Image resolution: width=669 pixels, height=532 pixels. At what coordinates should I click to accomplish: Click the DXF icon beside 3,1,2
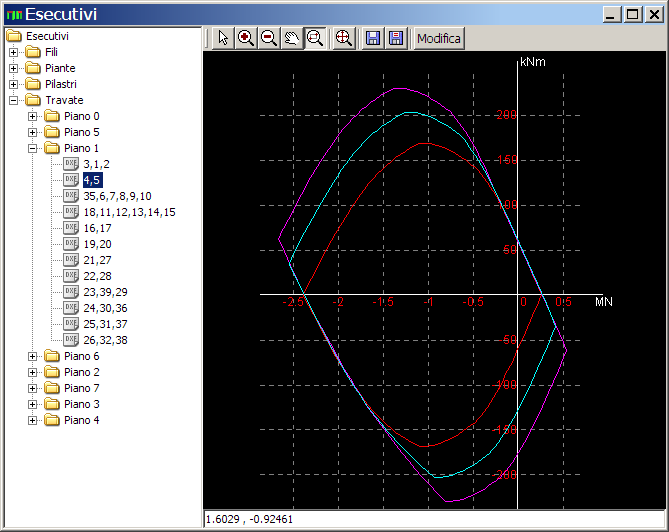pos(71,164)
